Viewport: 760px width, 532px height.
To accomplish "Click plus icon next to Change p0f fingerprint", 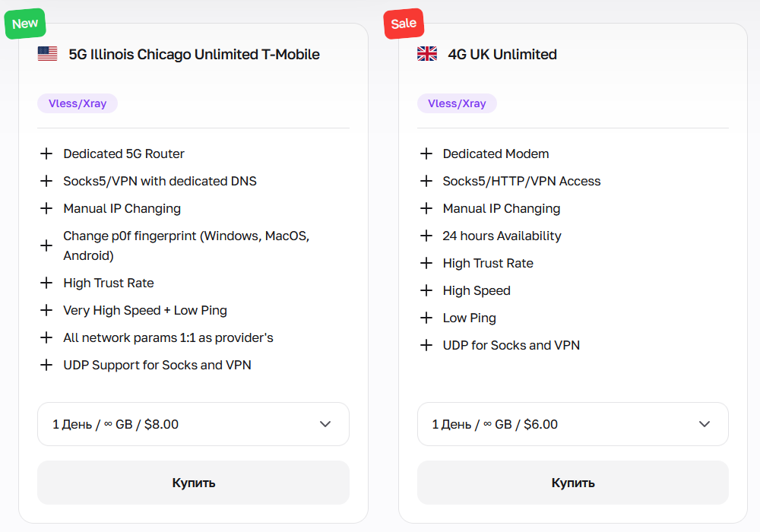I will click(x=46, y=245).
